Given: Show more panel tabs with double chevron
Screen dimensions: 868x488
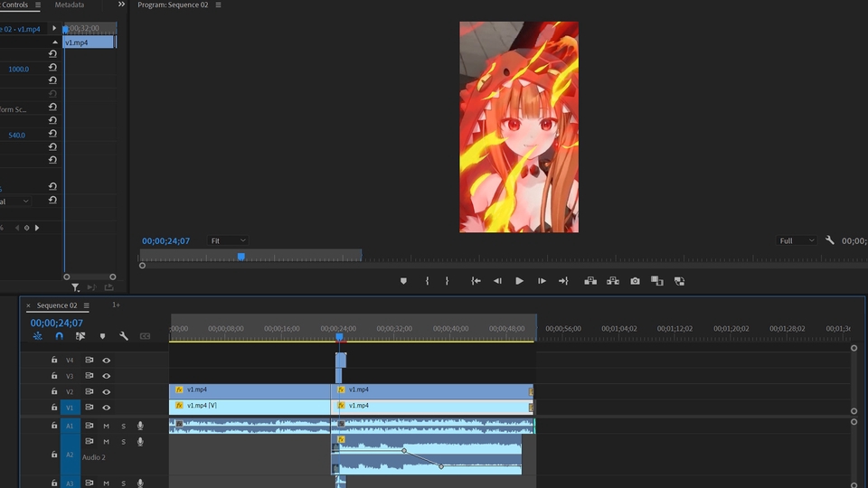Looking at the screenshot, I should pos(121,5).
